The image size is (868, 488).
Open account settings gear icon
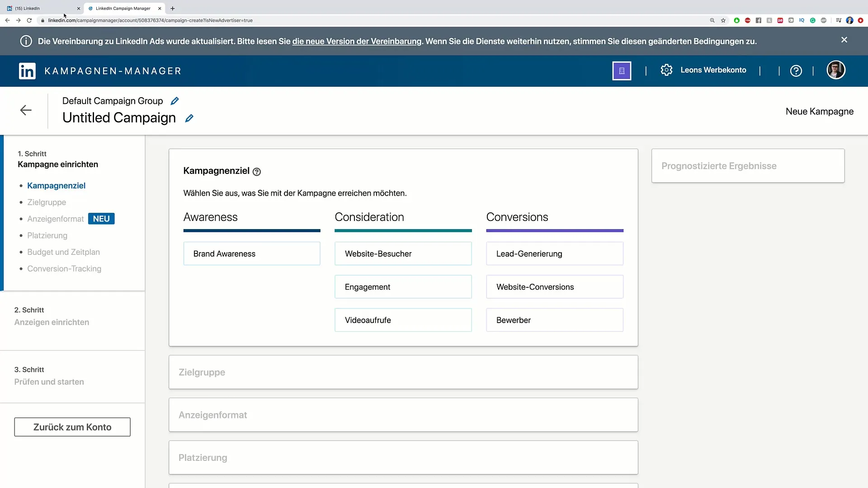point(666,70)
